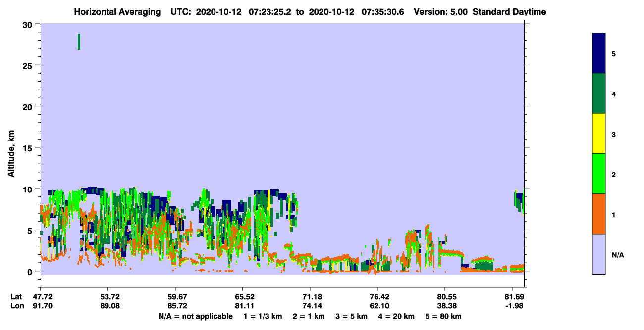Image resolution: width=644 pixels, height=330 pixels.
Task: Click the dark blue colorbar segment labeled 5
Action: [x=599, y=53]
